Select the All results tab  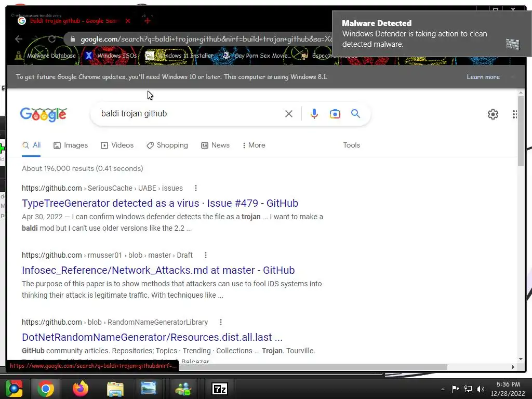tap(31, 145)
